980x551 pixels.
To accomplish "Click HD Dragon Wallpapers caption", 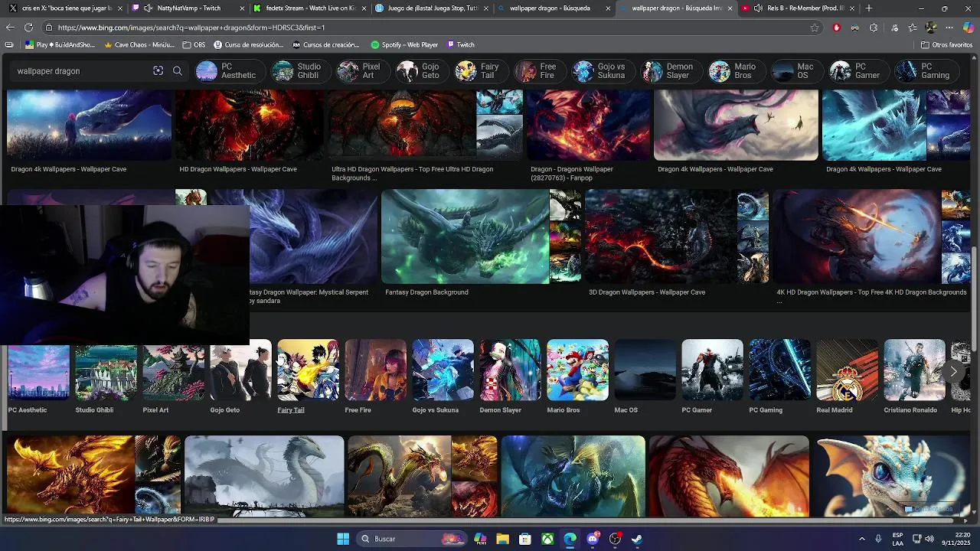I will pyautogui.click(x=238, y=169).
